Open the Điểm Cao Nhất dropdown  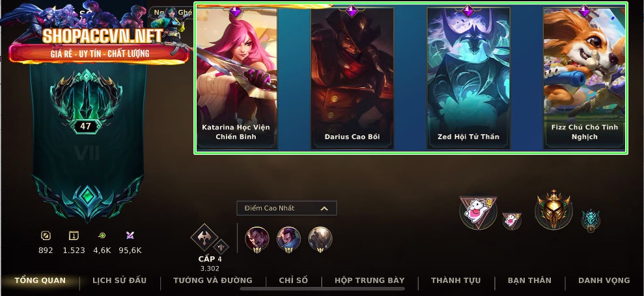(x=287, y=208)
